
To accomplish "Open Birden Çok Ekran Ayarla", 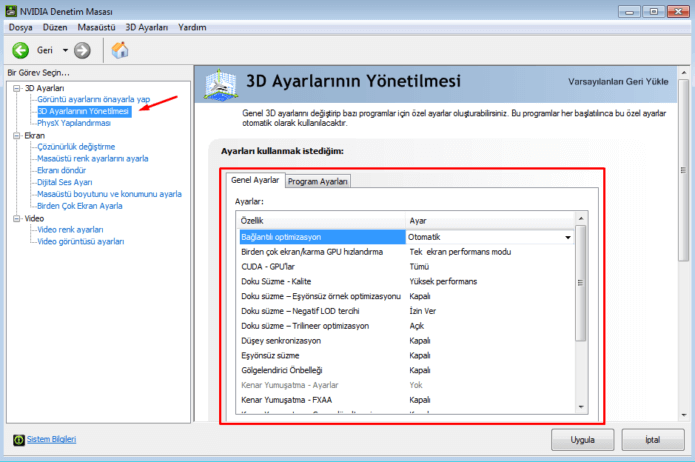I will [80, 206].
